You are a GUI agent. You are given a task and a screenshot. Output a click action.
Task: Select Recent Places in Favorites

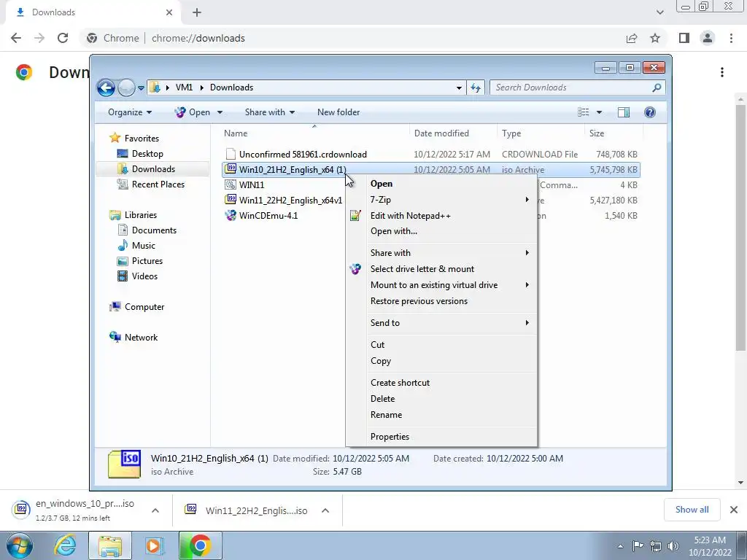158,184
